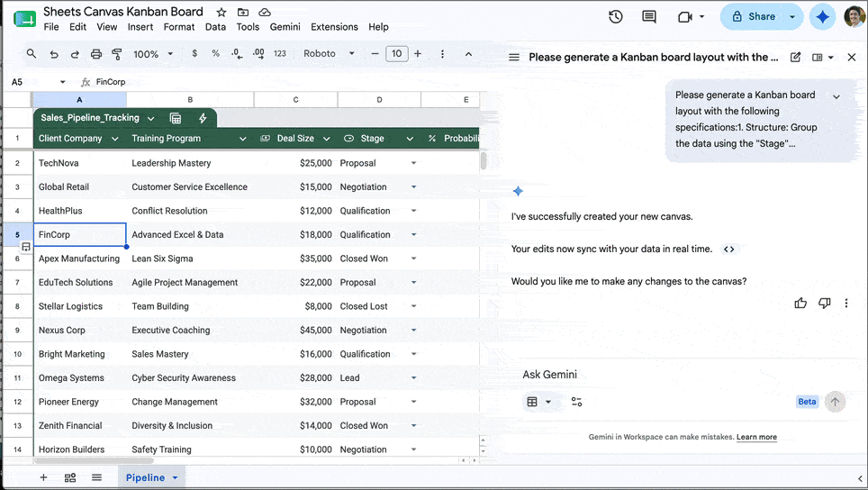Screen dimensions: 868x490
Task: Expand the Sales_Pipeline_Tracking table menu
Action: click(x=150, y=118)
